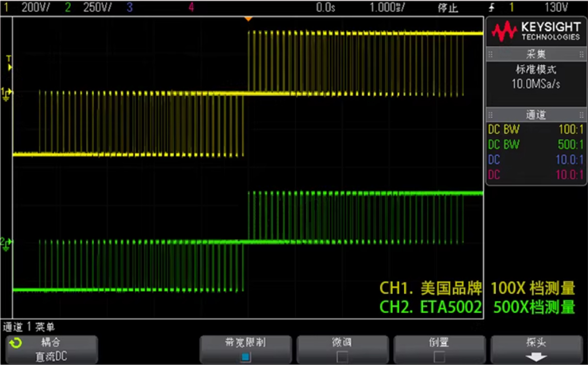Select channel 1 200V/ in top bar
Screen dimensions: 588x365
click(x=36, y=8)
